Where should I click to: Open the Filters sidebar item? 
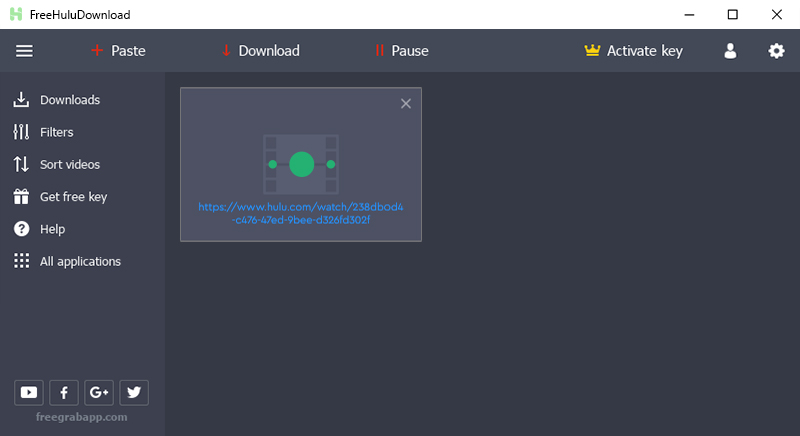point(43,132)
